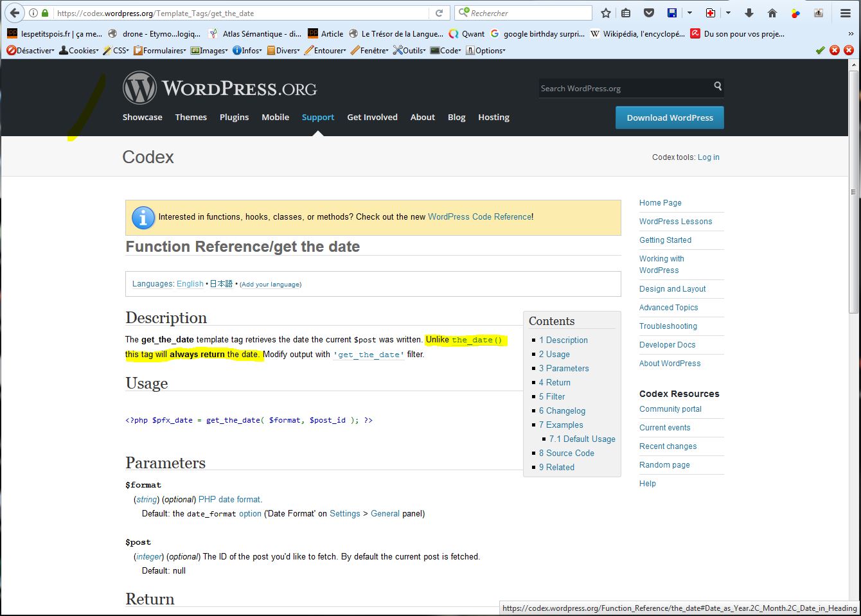Screen dimensions: 861x616
Task: Select Plugins in the WordPress navigation
Action: 234,118
